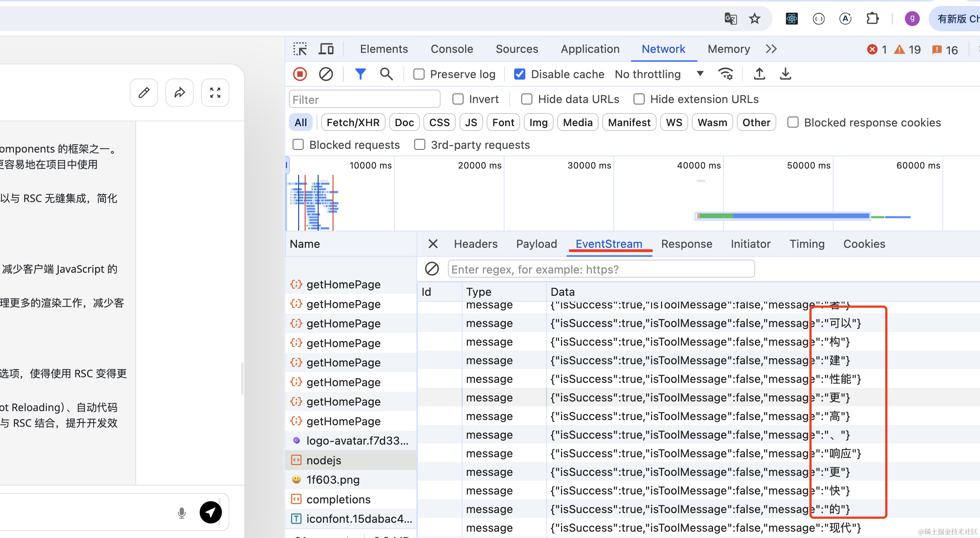Select the WS filter button
Image resolution: width=980 pixels, height=538 pixels.
pos(674,123)
